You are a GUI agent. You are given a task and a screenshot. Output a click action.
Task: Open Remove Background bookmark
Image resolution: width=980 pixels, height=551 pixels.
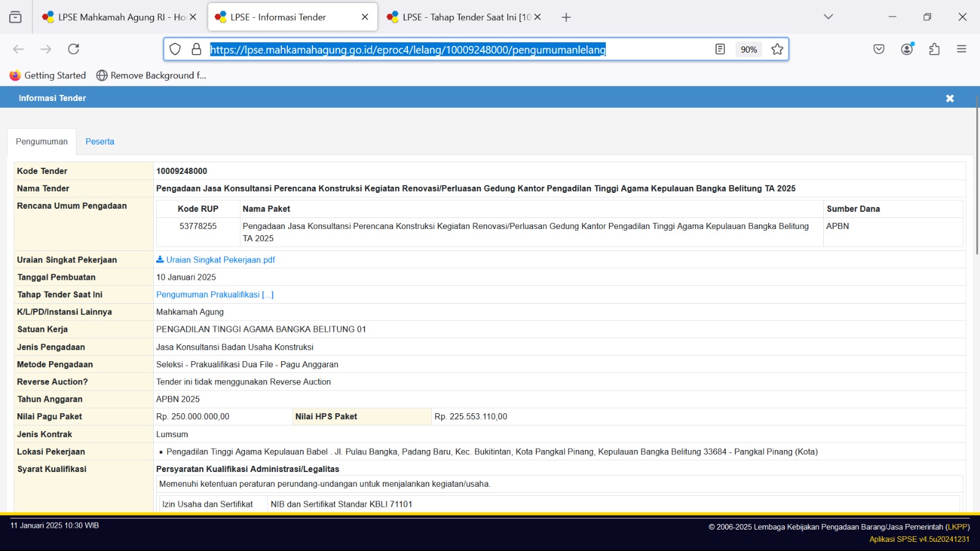151,75
